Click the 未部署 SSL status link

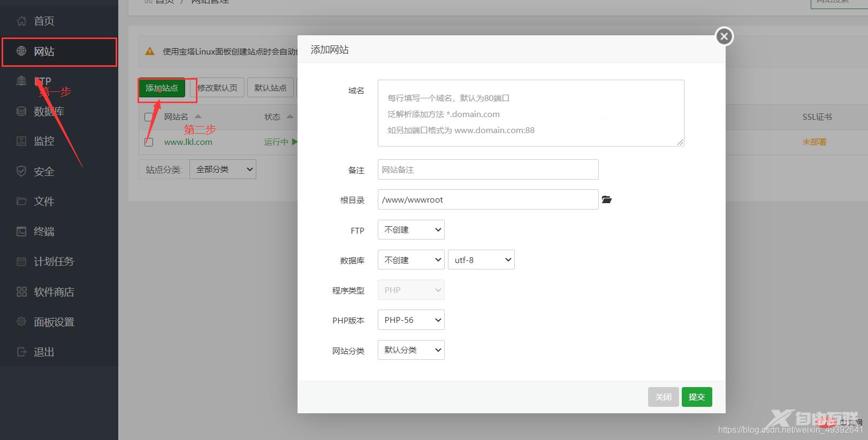(814, 142)
